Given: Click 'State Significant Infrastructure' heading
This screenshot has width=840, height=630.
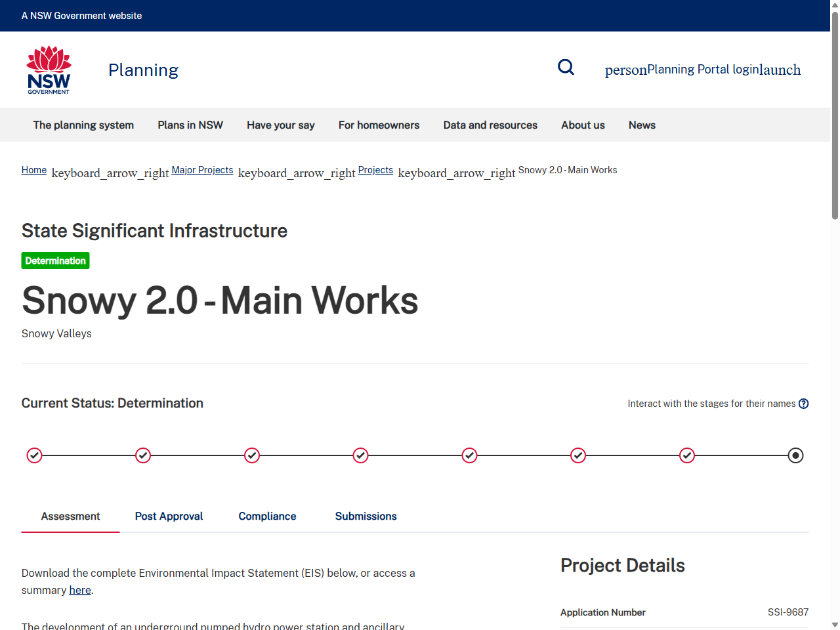Looking at the screenshot, I should click(154, 230).
